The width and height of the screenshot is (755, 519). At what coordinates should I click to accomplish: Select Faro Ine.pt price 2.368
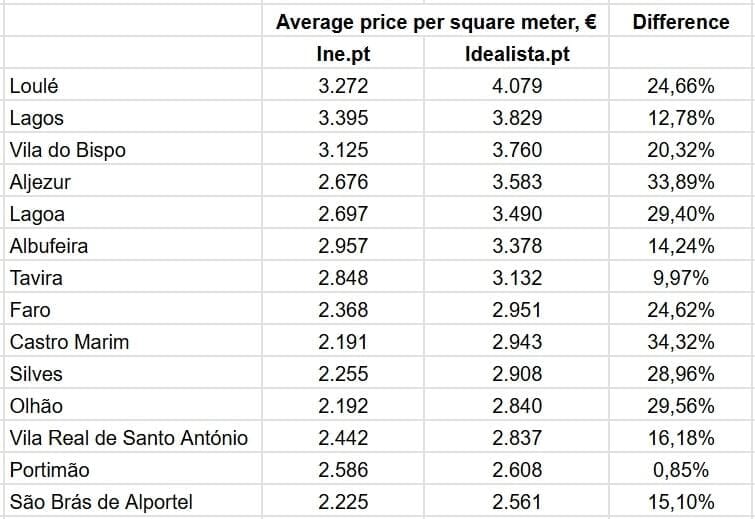point(343,310)
